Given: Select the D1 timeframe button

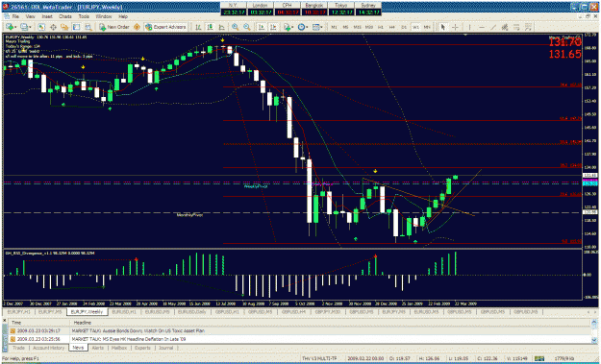Looking at the screenshot, I should (404, 27).
